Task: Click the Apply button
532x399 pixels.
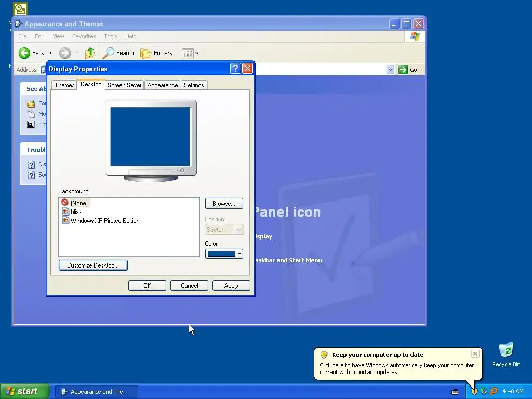Action: coord(231,286)
